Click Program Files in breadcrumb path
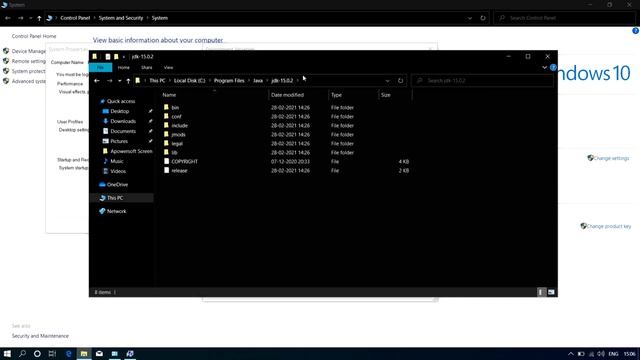Image resolution: width=640 pixels, height=360 pixels. click(x=229, y=81)
